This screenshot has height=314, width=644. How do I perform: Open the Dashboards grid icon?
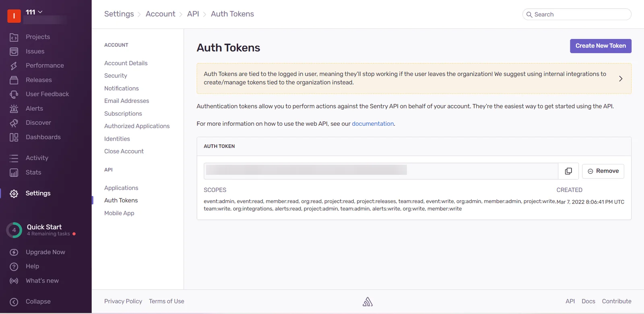click(14, 137)
